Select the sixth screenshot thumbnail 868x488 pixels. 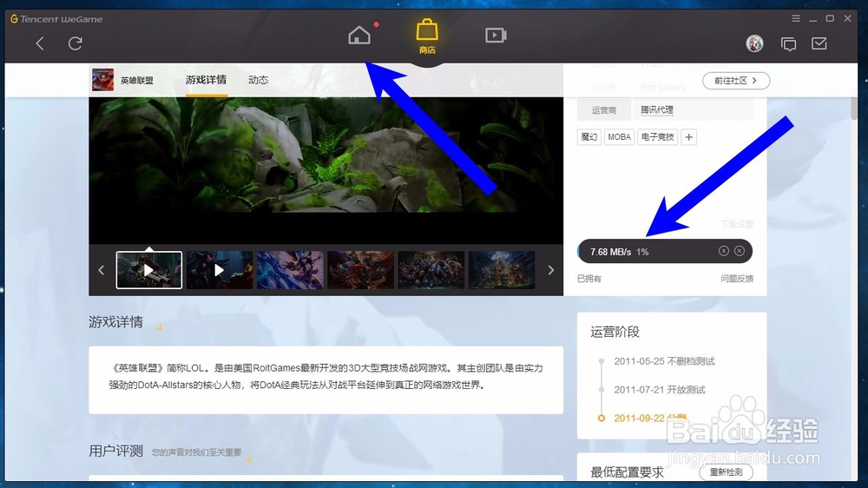pos(502,270)
